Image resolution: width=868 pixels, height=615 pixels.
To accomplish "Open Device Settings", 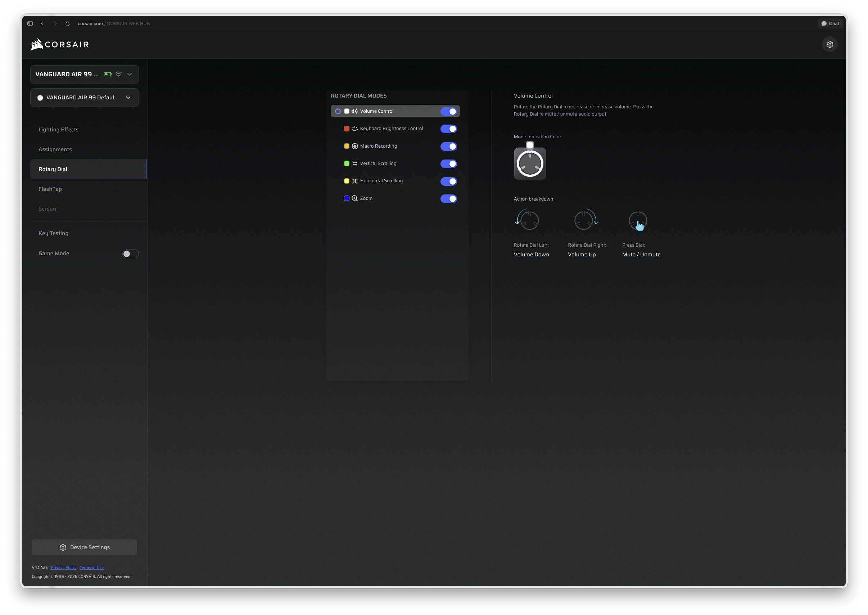I will click(x=84, y=547).
